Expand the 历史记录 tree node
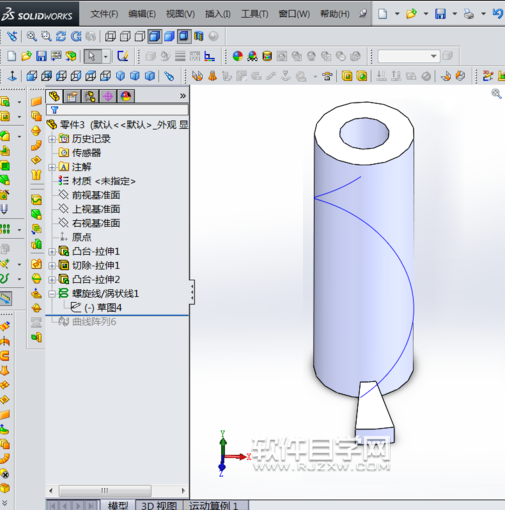Viewport: 505px width, 510px height. (x=52, y=139)
